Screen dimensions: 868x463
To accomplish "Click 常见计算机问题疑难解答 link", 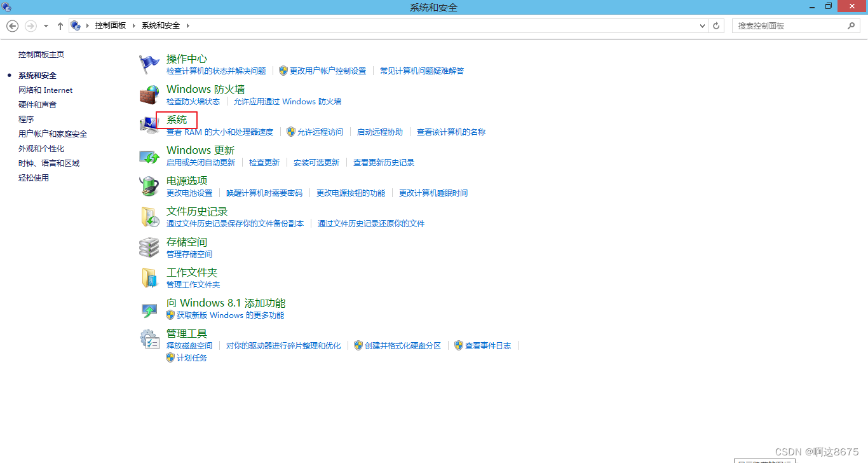I will click(422, 71).
